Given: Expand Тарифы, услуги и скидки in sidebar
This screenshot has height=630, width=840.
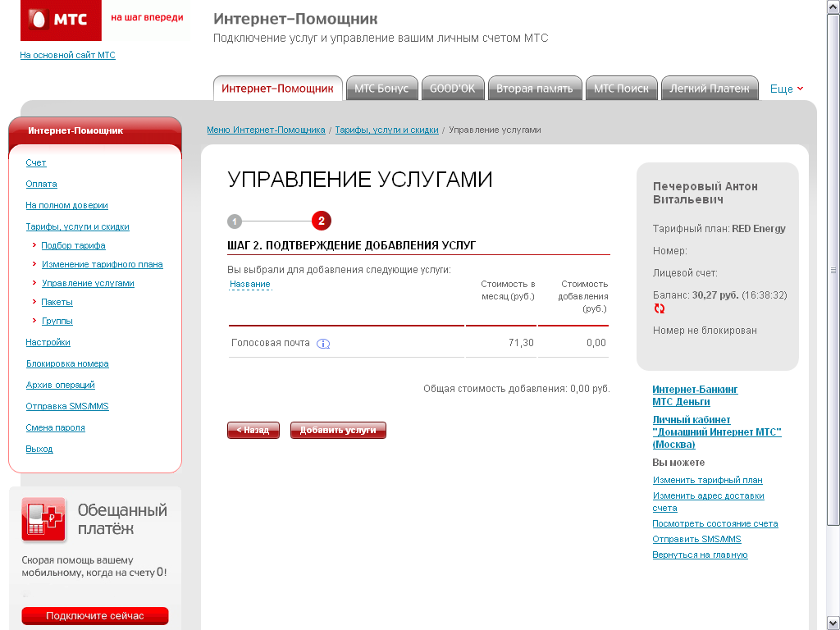Looking at the screenshot, I should (77, 226).
